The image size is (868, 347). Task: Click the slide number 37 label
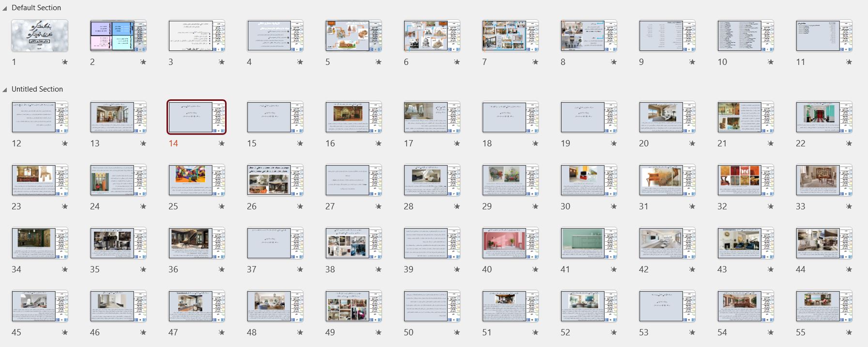point(252,269)
